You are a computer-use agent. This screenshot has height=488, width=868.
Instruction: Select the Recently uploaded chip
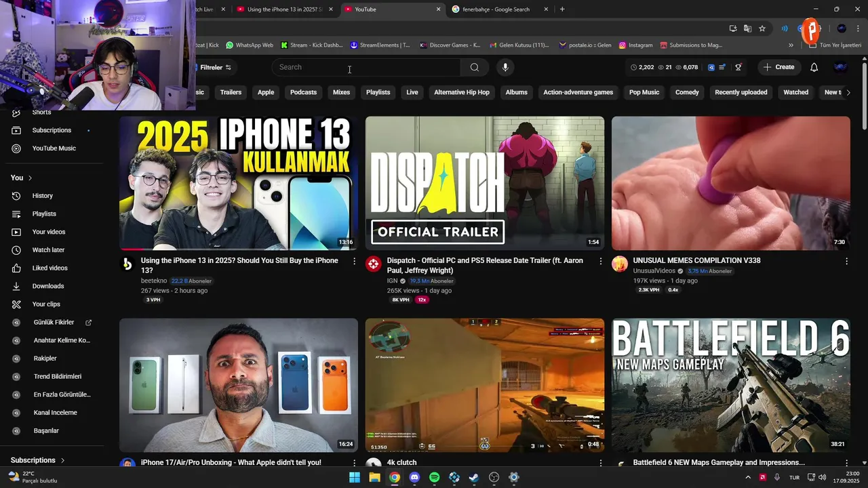click(741, 92)
